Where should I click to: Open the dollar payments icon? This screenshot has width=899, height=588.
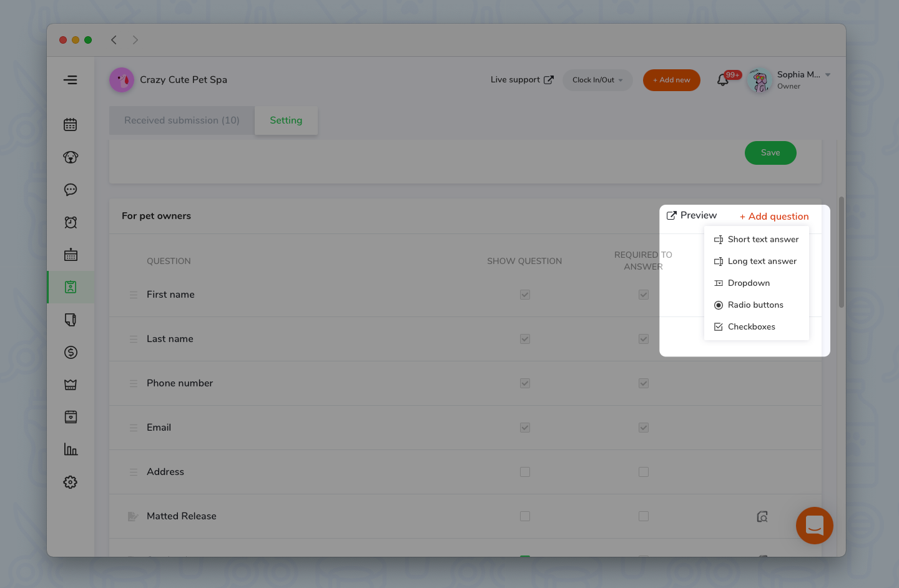71,352
